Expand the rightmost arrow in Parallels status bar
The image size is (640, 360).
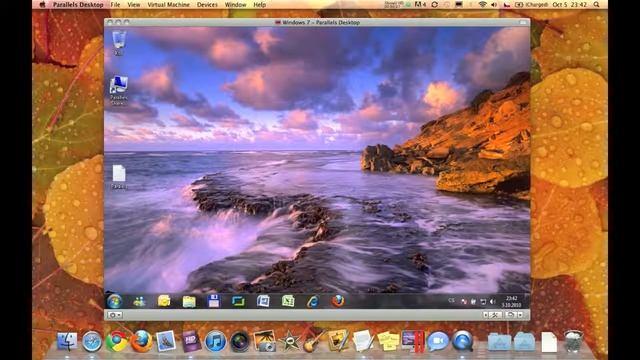point(520,315)
